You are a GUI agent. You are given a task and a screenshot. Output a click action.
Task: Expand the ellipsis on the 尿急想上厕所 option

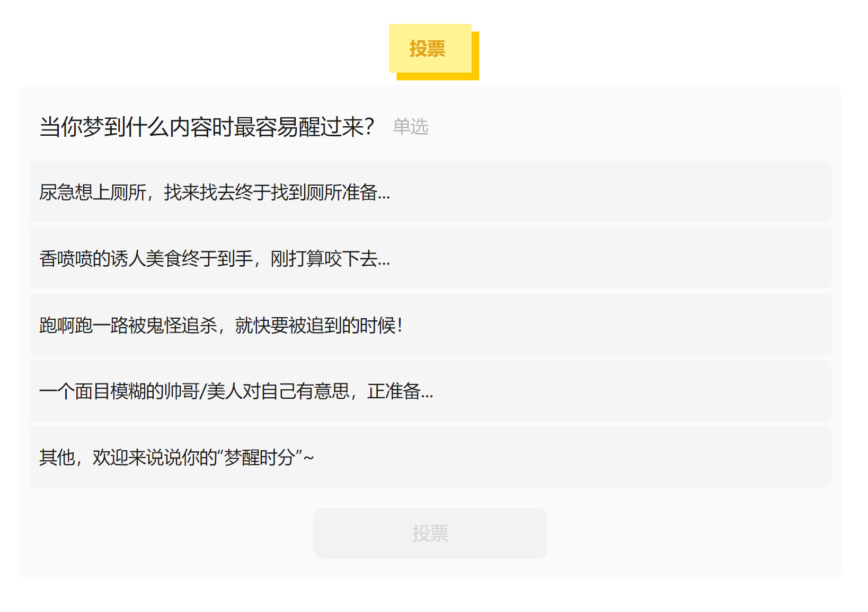pos(384,194)
